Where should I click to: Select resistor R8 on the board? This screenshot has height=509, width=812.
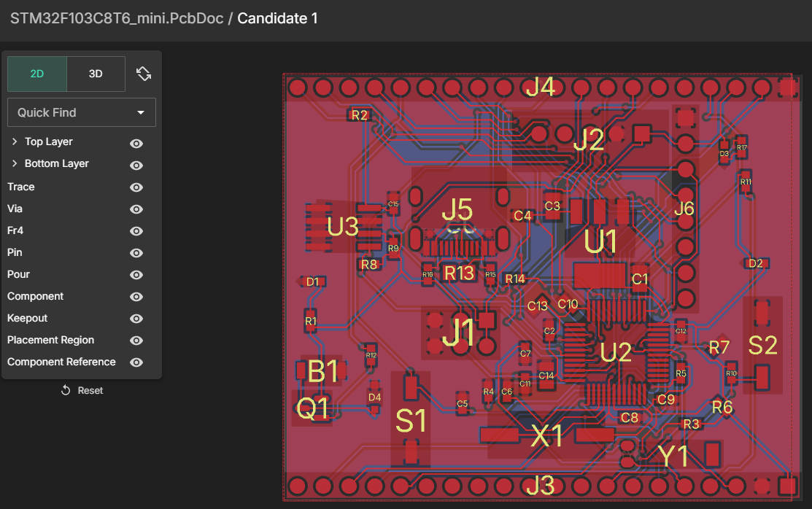click(368, 265)
